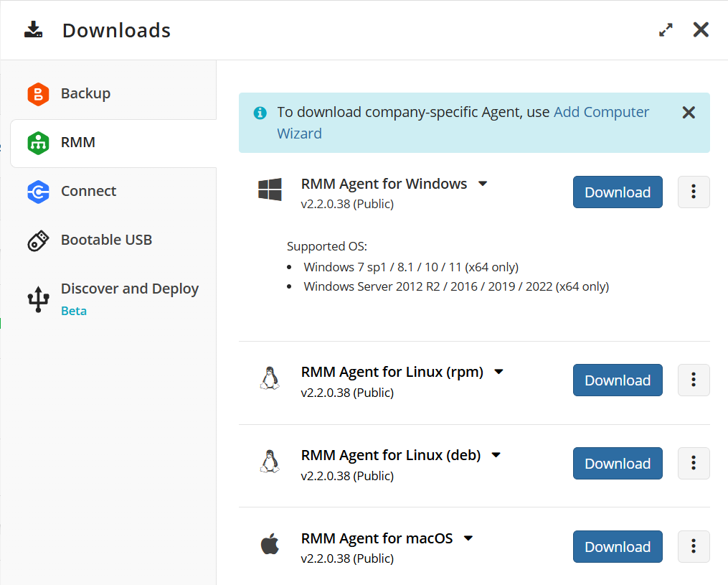Click the orange Backup hexagon icon
Screen dimensions: 728x585
click(38, 94)
